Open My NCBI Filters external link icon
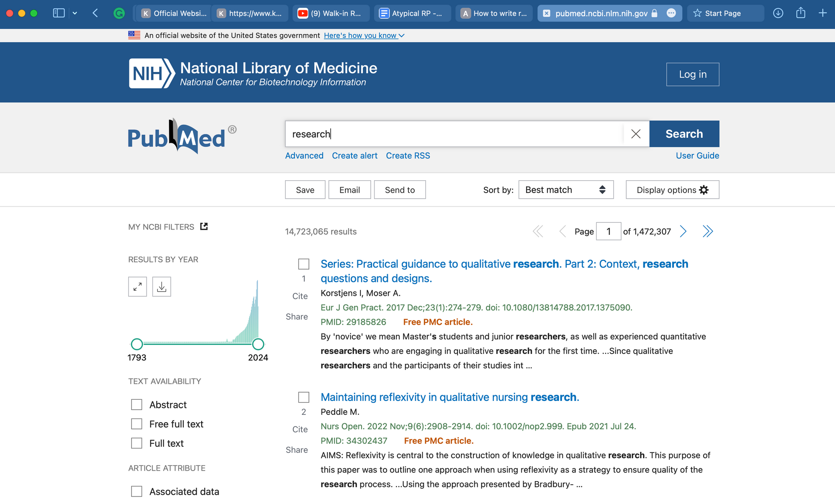 click(204, 227)
